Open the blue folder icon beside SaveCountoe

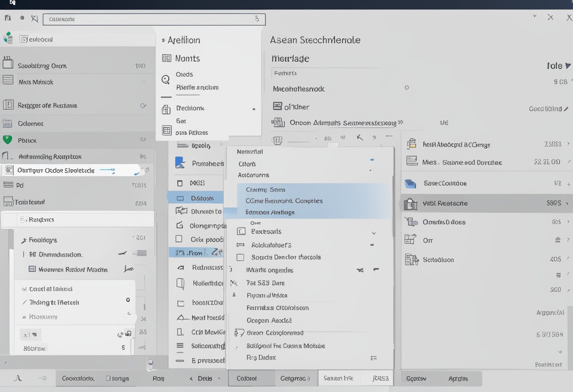pos(409,183)
